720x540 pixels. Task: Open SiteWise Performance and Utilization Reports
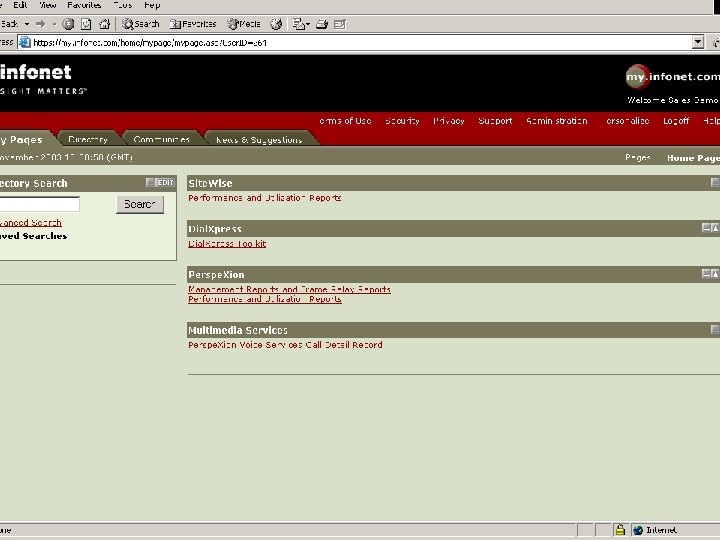pos(264,198)
